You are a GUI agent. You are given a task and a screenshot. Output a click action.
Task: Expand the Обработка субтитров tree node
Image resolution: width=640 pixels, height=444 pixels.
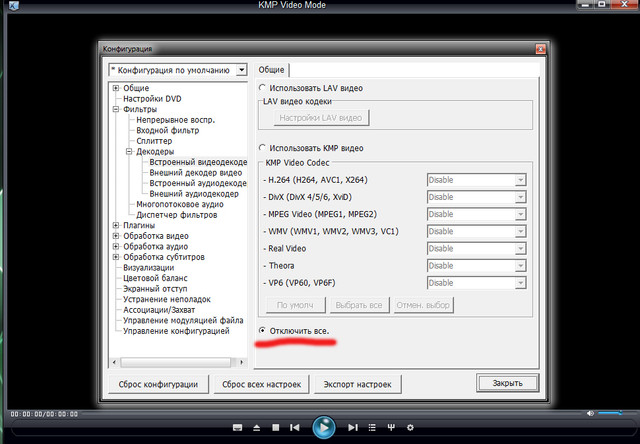point(116,257)
